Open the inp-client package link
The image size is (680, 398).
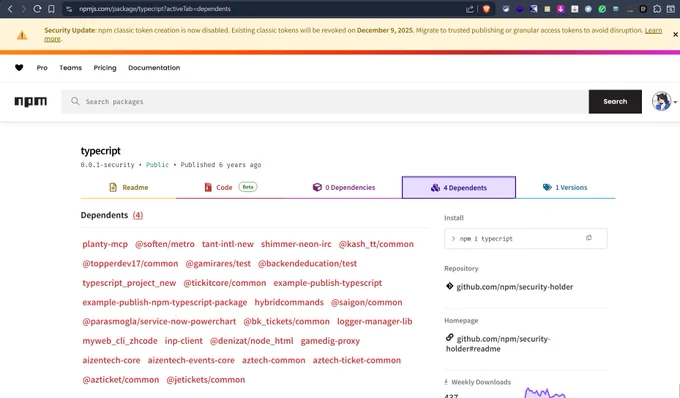(x=183, y=341)
